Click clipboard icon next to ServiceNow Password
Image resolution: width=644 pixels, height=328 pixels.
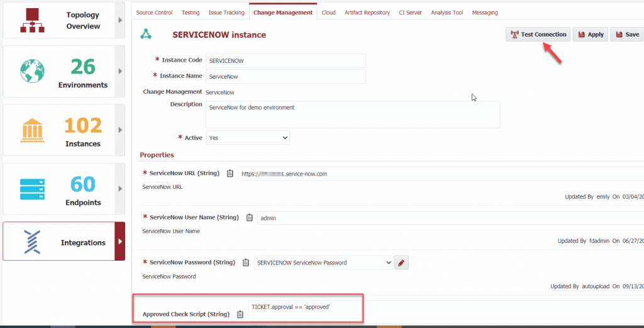coord(246,263)
